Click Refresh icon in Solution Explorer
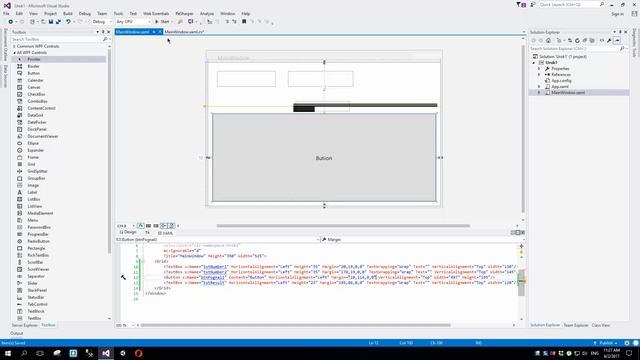 coord(577,40)
